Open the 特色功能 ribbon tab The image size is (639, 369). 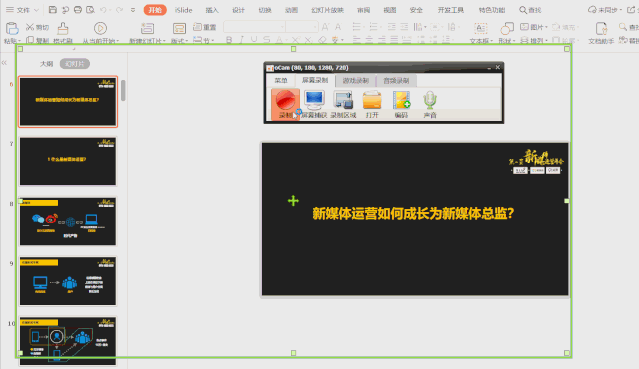pos(492,10)
